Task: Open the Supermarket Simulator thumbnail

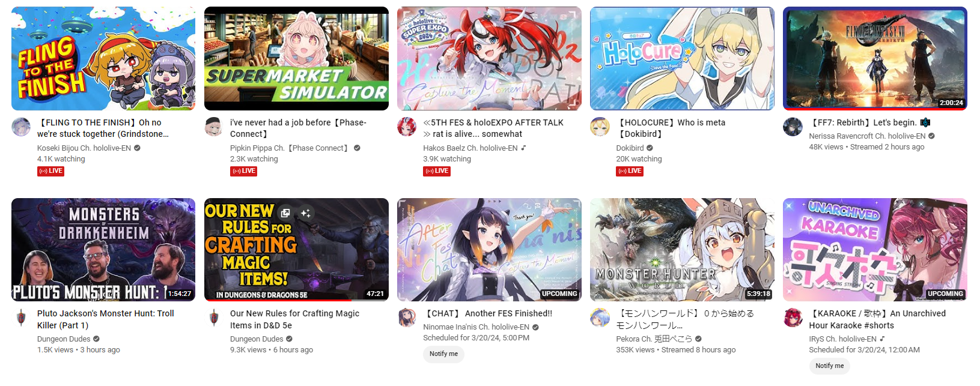Action: [x=296, y=59]
